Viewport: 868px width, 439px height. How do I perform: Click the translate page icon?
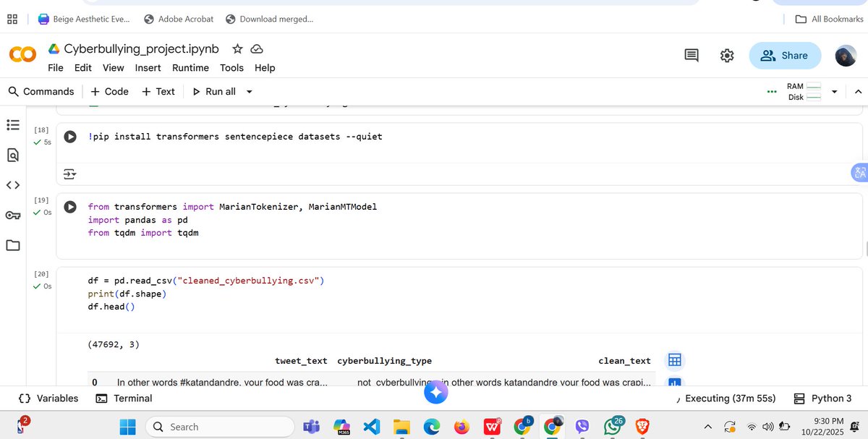coord(859,172)
